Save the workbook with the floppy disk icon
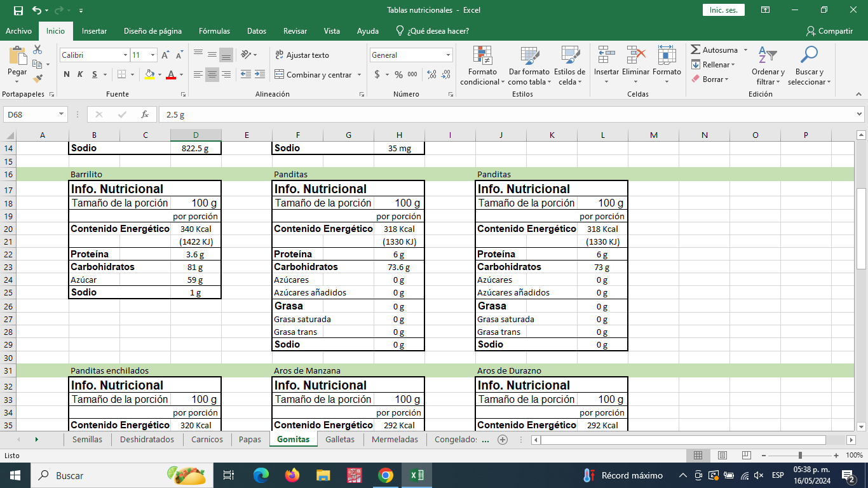This screenshot has width=868, height=488. pos(18,10)
